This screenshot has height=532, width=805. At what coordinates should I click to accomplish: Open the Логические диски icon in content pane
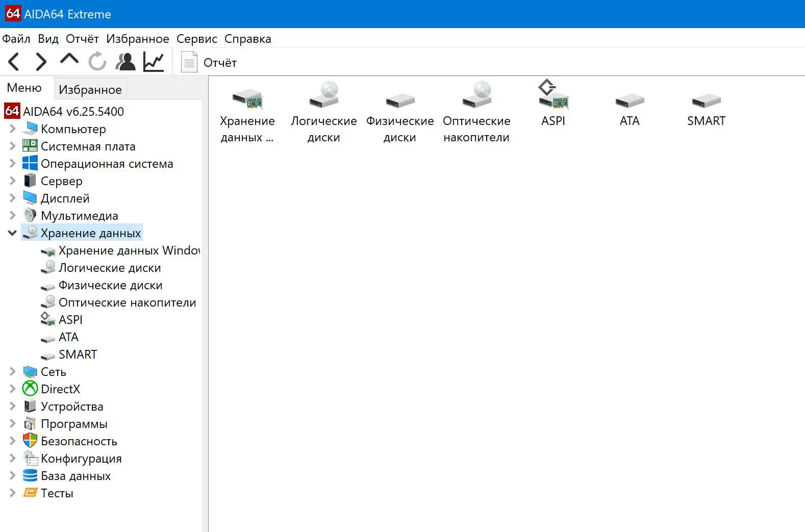(x=324, y=113)
